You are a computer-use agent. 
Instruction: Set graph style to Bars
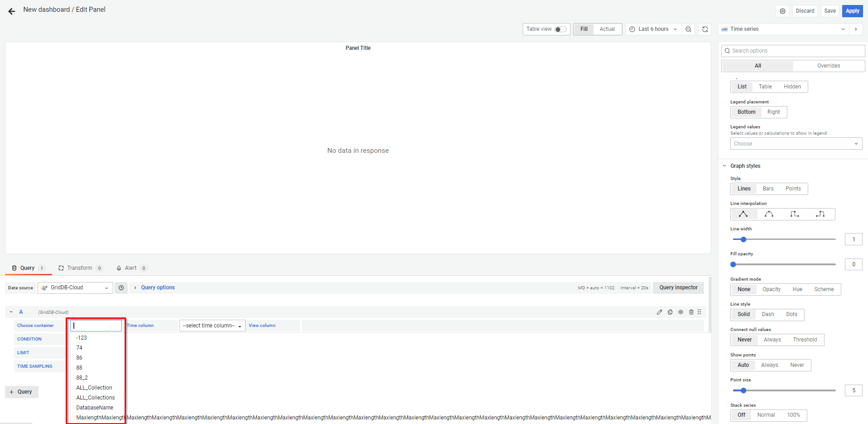pos(768,189)
